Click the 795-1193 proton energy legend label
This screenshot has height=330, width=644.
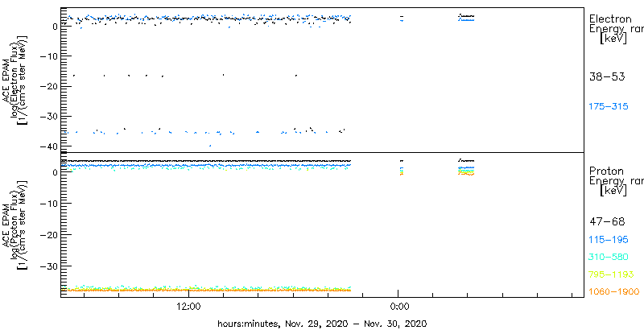click(x=612, y=274)
